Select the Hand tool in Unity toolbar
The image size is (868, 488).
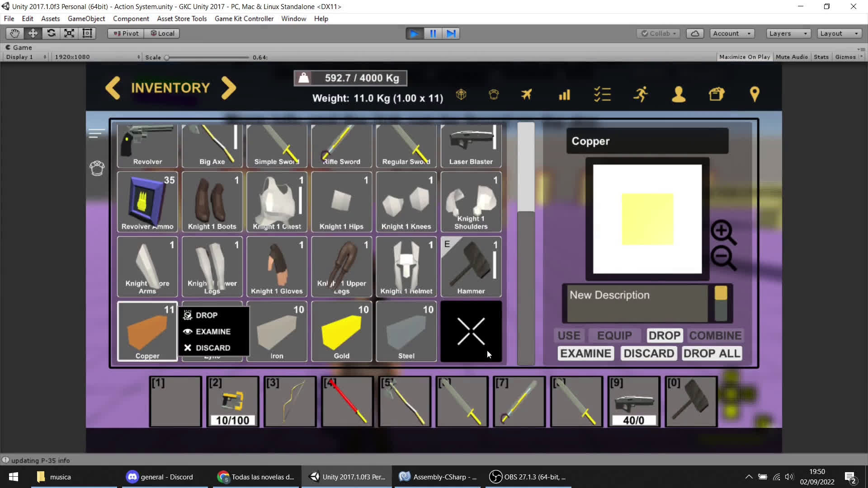[14, 33]
